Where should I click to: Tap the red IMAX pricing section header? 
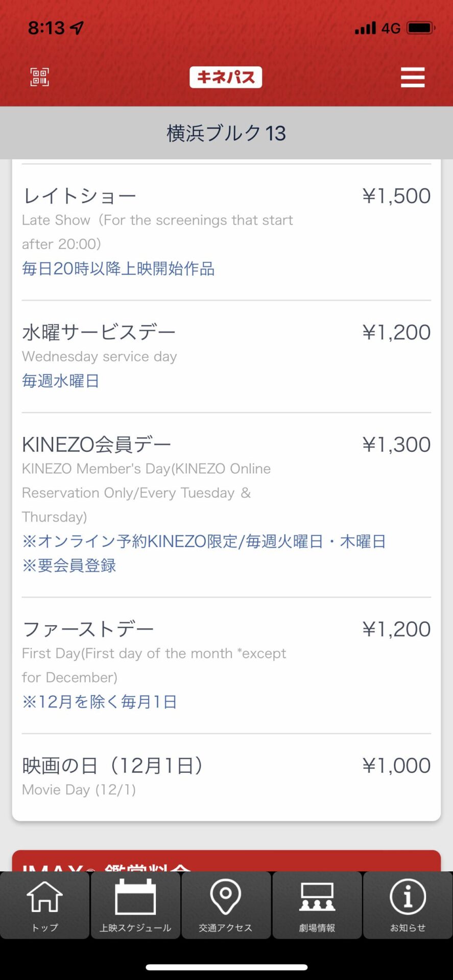pyautogui.click(x=226, y=862)
